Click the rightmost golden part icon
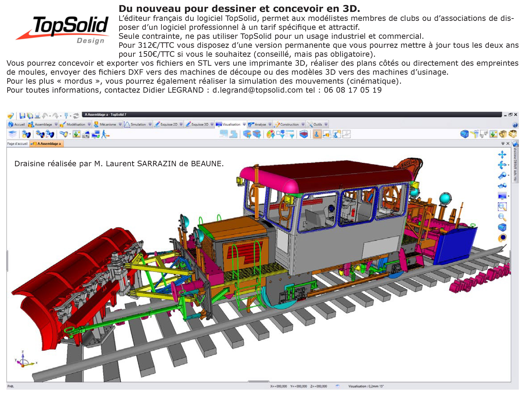This screenshot has height=398, width=532. [x=513, y=134]
